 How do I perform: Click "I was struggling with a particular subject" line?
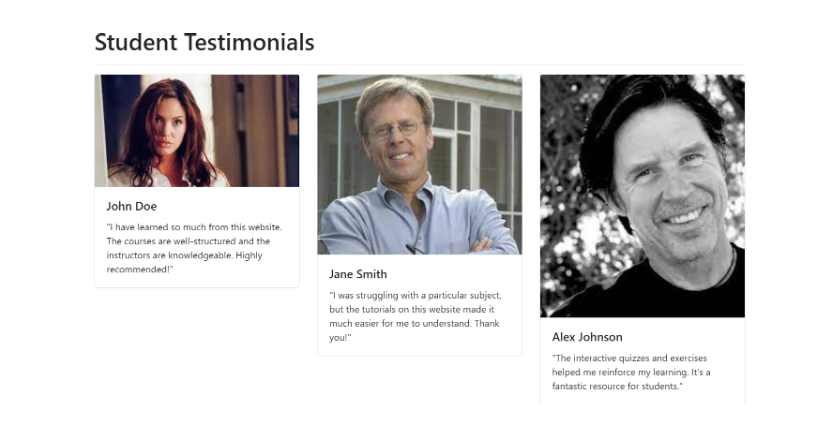415,295
